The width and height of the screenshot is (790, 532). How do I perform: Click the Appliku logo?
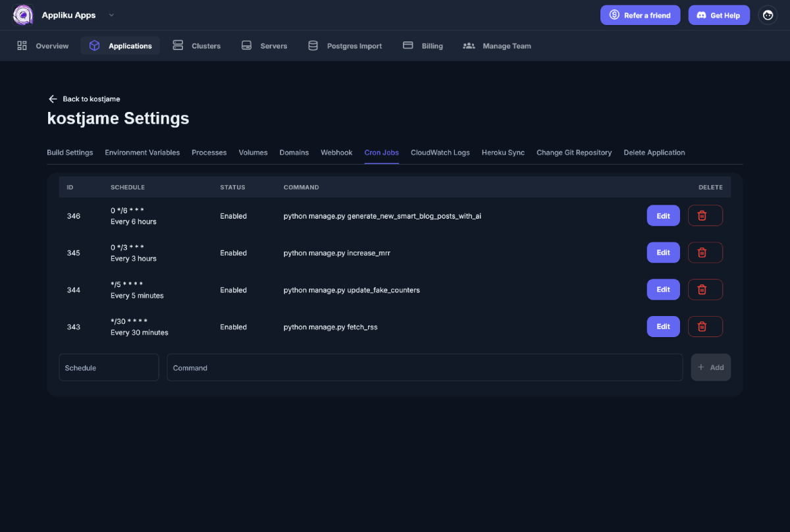click(22, 14)
